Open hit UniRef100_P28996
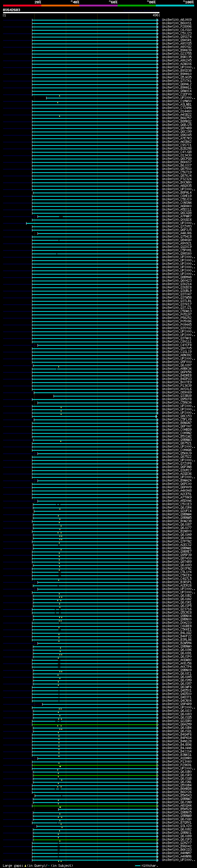This screenshot has width=197, height=868. tap(177, 26)
